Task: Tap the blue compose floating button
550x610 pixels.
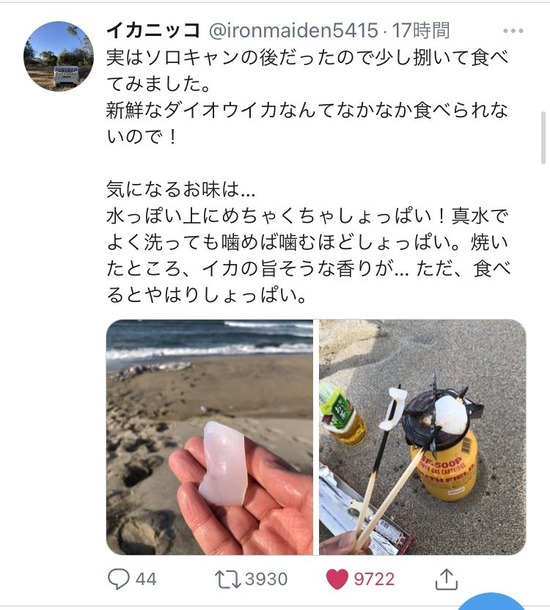Action: coord(491,601)
